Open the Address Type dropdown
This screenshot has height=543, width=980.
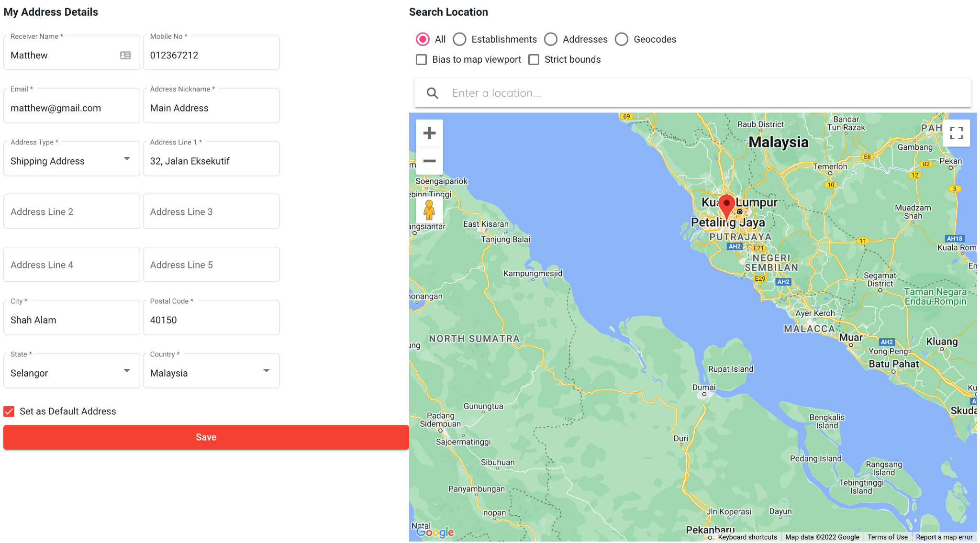tap(71, 161)
